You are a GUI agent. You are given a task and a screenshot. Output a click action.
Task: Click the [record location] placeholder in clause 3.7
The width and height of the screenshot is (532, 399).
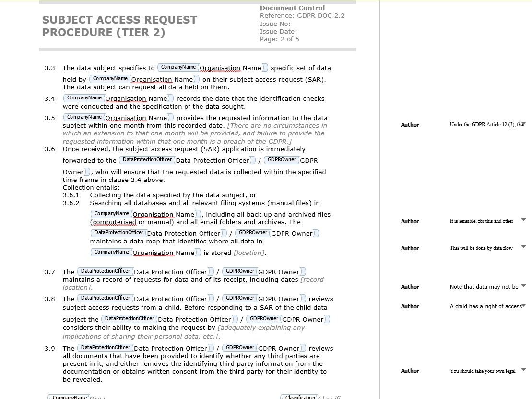tap(312, 279)
